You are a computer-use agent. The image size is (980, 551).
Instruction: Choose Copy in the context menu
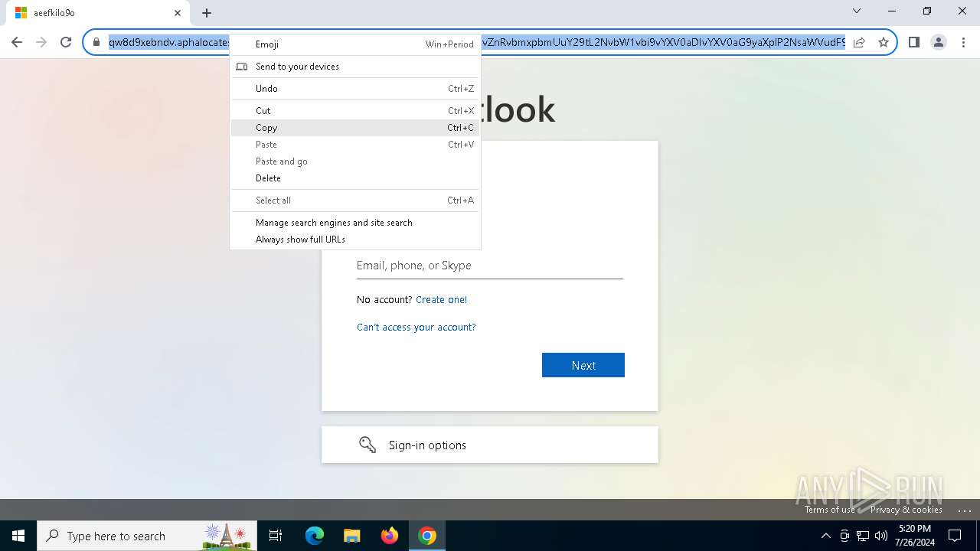(355, 128)
